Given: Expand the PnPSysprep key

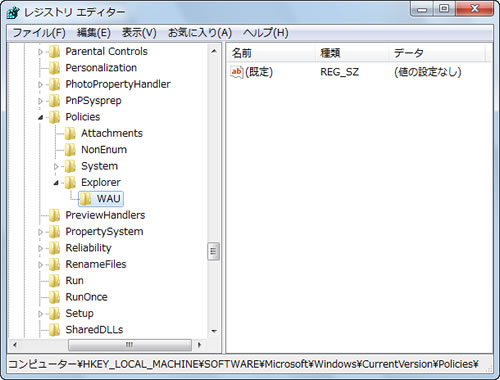Looking at the screenshot, I should (41, 101).
